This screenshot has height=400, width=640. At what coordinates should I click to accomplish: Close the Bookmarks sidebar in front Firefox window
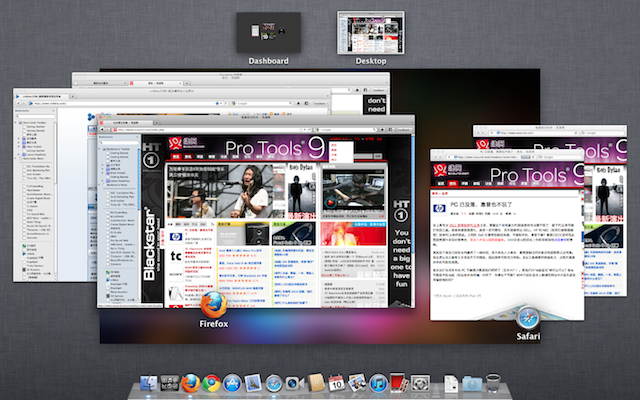pyautogui.click(x=138, y=137)
